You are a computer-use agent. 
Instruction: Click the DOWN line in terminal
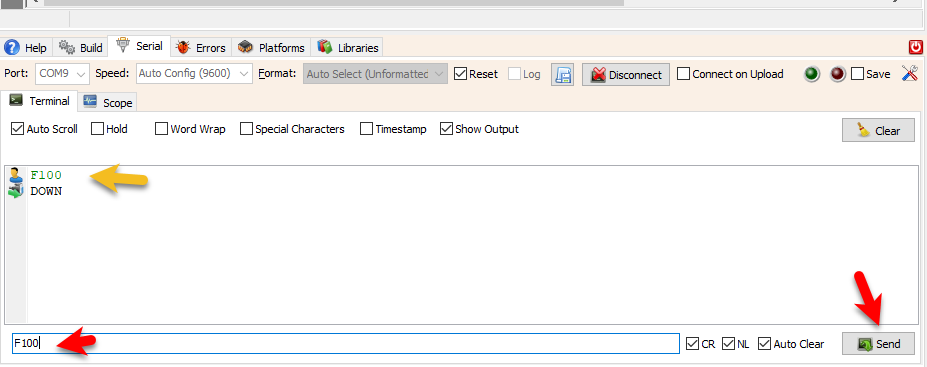(46, 191)
